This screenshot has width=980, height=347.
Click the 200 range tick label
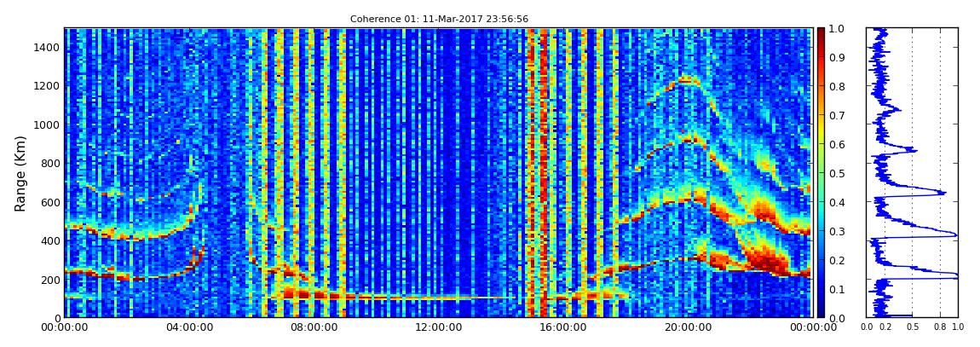[50, 280]
